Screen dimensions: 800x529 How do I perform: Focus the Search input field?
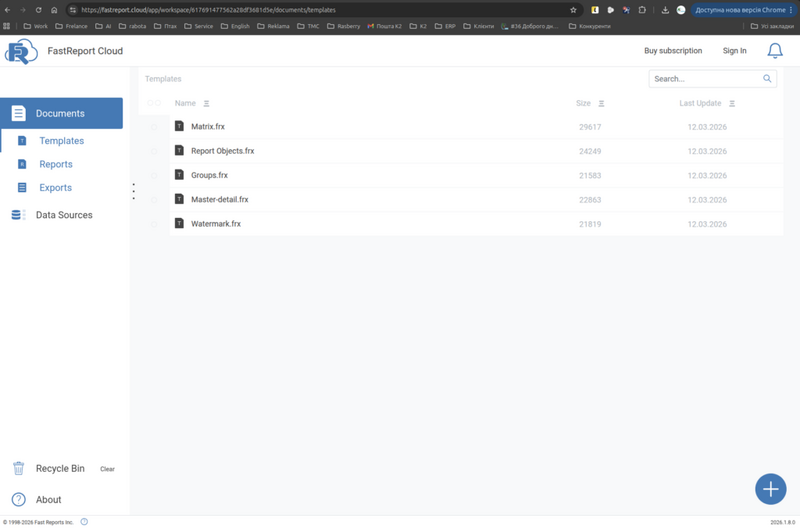click(705, 79)
